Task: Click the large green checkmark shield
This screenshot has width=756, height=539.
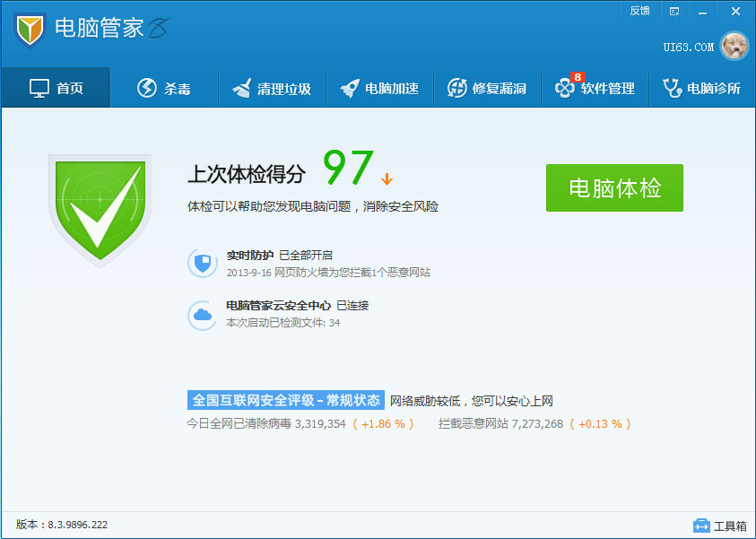Action: 100,210
